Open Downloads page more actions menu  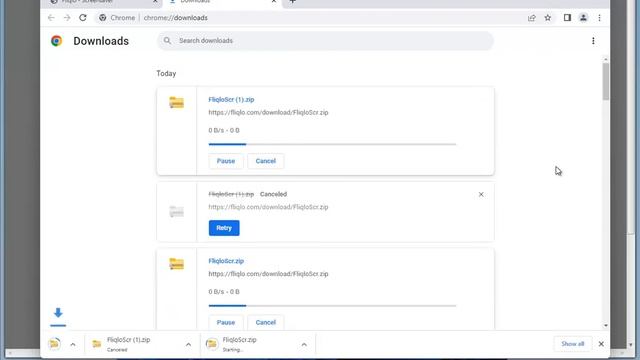coord(593,41)
